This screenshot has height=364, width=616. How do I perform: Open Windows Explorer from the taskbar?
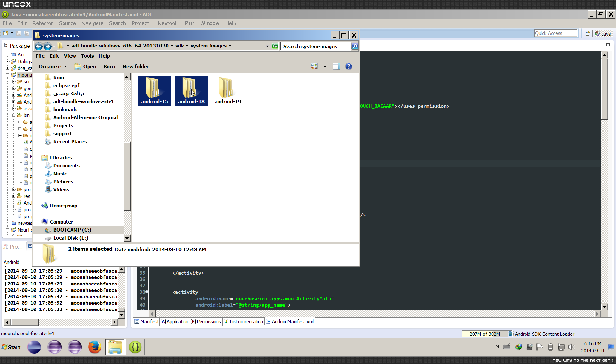pos(115,347)
